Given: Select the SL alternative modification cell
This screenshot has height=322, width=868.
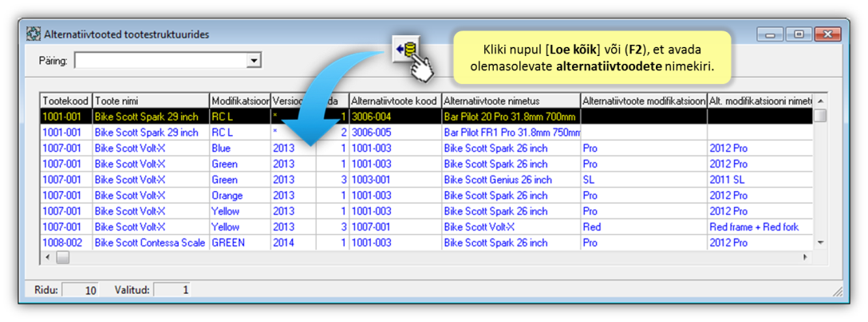Looking at the screenshot, I should pyautogui.click(x=644, y=180).
